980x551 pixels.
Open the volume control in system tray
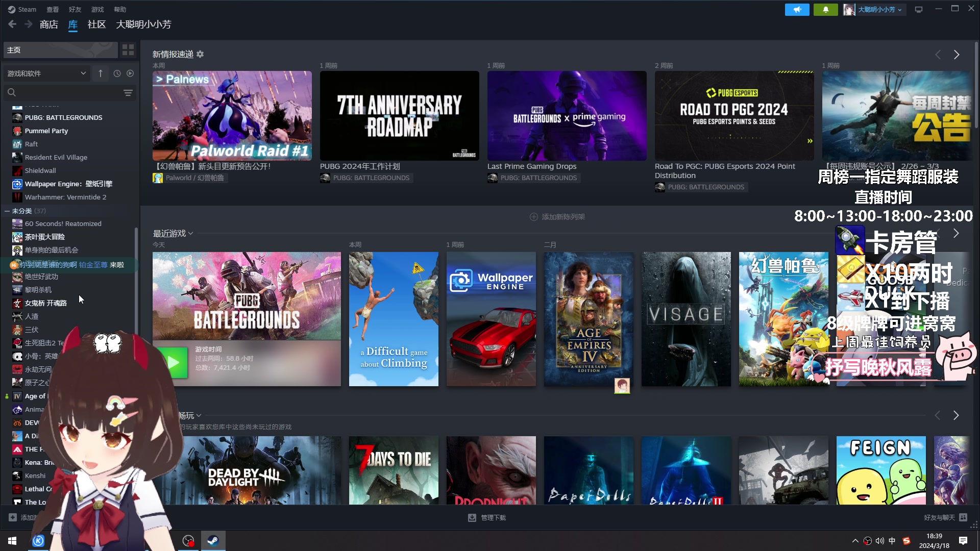880,541
